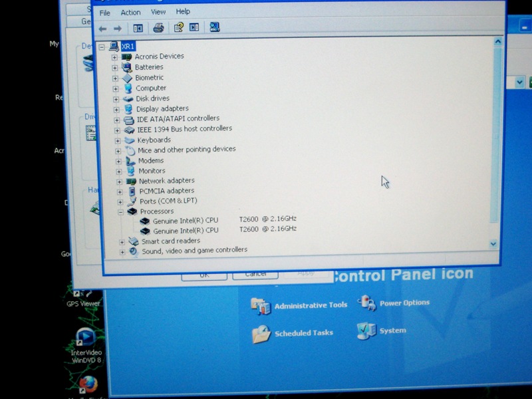The height and width of the screenshot is (399, 532).
Task: Click the Biometric category icon
Action: pos(127,78)
